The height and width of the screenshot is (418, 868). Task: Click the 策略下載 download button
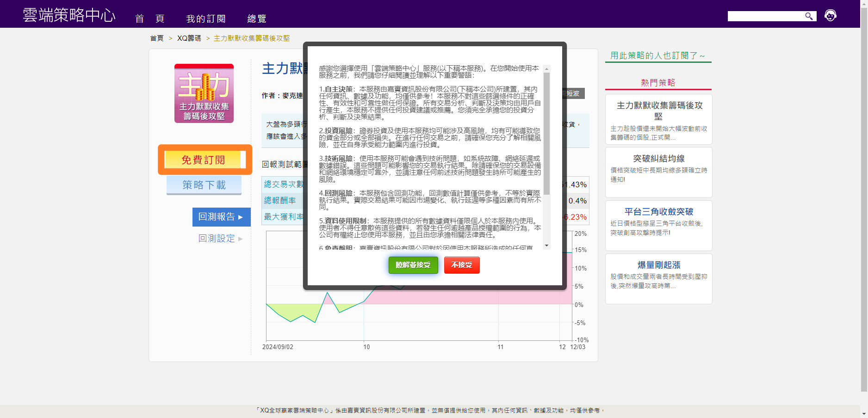click(x=204, y=185)
